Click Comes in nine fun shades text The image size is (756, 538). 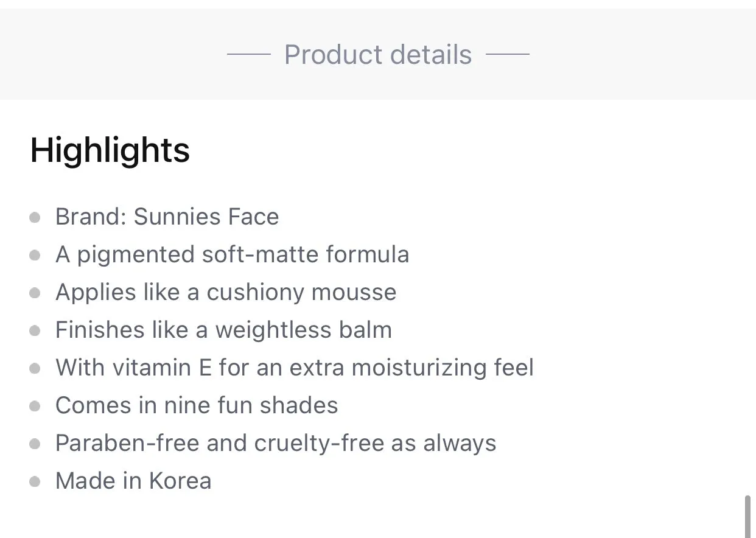click(x=197, y=405)
